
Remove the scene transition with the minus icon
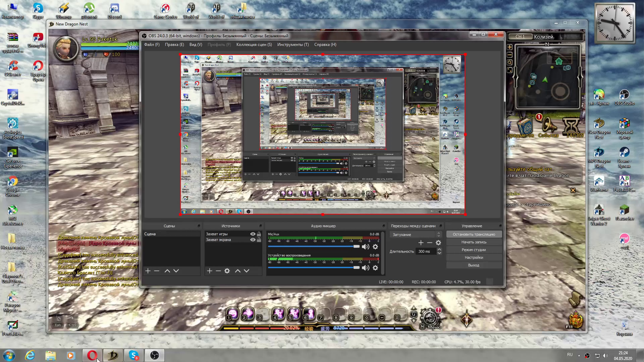click(430, 243)
